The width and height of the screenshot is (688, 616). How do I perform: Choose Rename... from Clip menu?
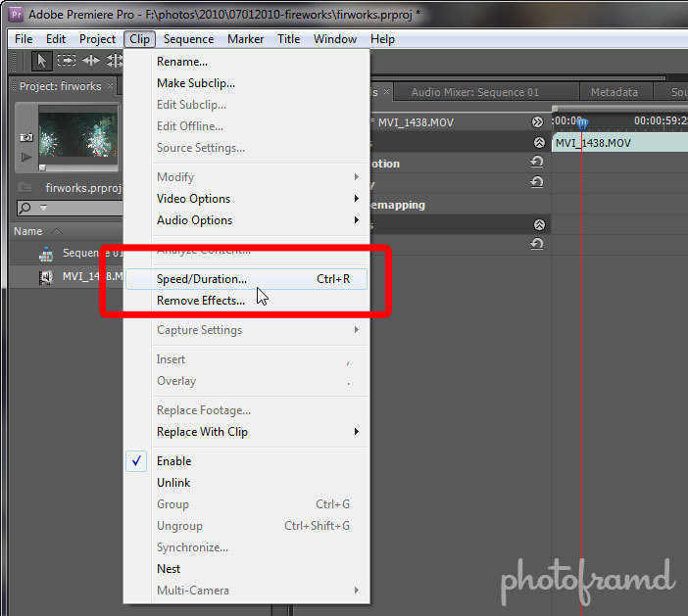pyautogui.click(x=247, y=62)
